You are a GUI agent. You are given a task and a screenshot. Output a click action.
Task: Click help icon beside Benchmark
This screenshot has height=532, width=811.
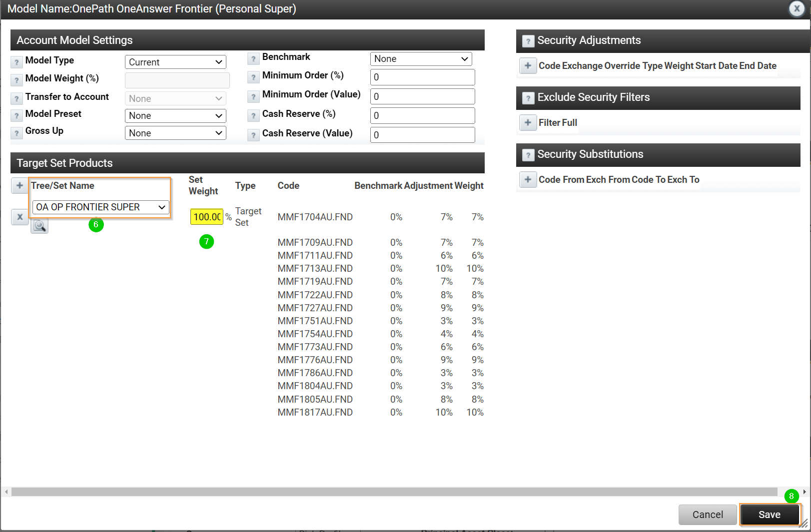point(253,58)
